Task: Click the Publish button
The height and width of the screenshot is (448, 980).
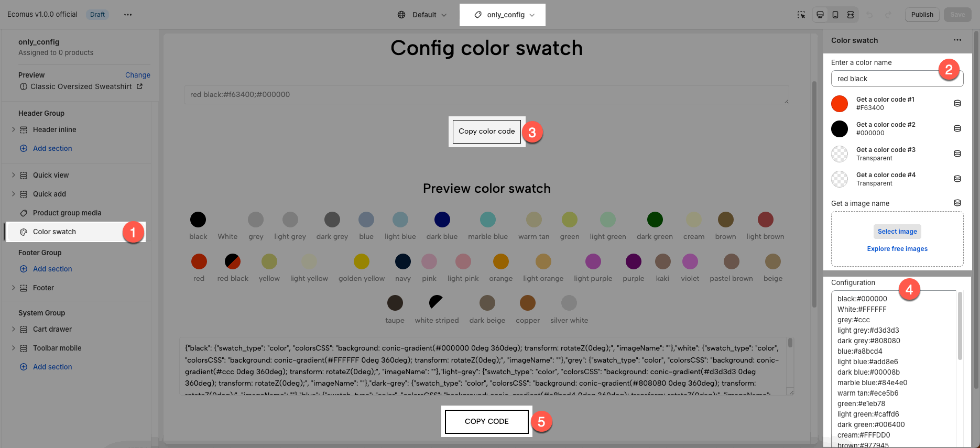Action: pyautogui.click(x=922, y=15)
